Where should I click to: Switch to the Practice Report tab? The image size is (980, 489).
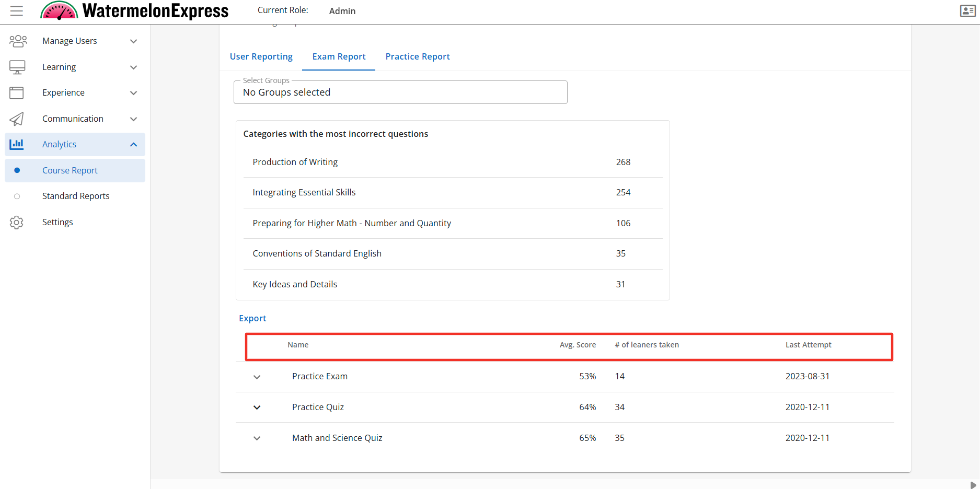[417, 56]
